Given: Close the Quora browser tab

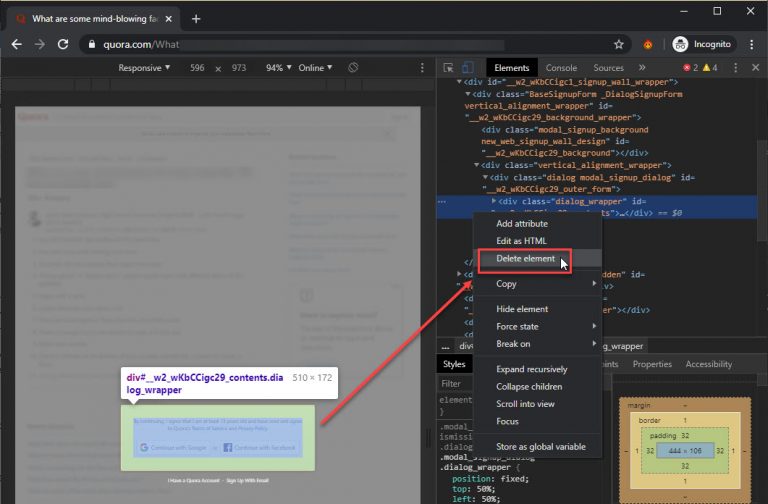Looking at the screenshot, I should (x=168, y=19).
